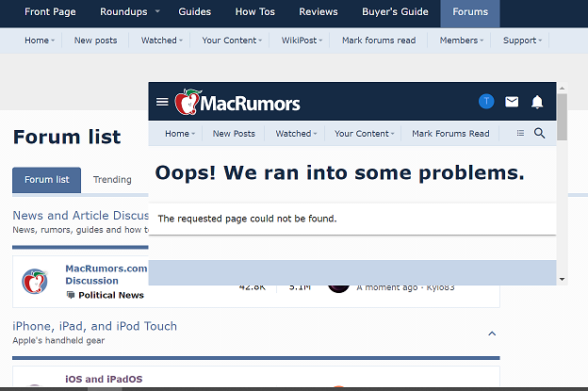Open the MacRumors.com Discussion forum link
Image resolution: width=588 pixels, height=391 pixels.
(x=106, y=274)
